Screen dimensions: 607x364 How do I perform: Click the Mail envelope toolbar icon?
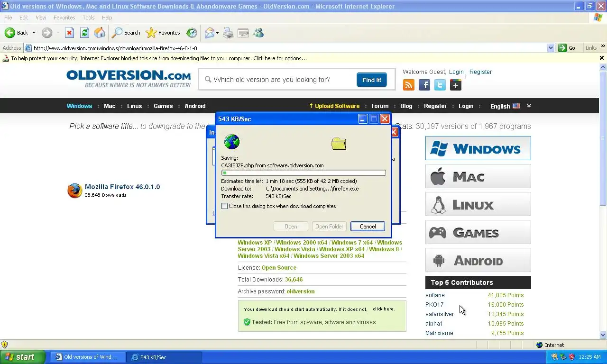[209, 33]
